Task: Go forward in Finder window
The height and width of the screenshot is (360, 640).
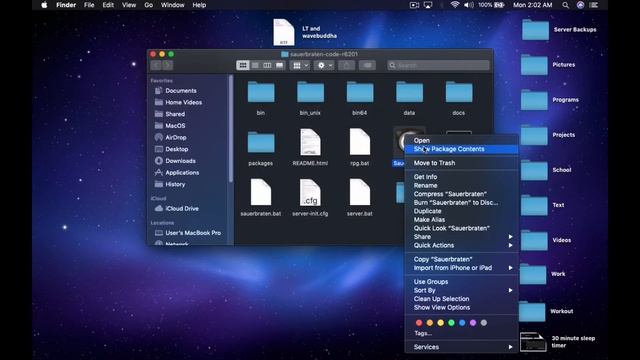Action: click(x=167, y=65)
